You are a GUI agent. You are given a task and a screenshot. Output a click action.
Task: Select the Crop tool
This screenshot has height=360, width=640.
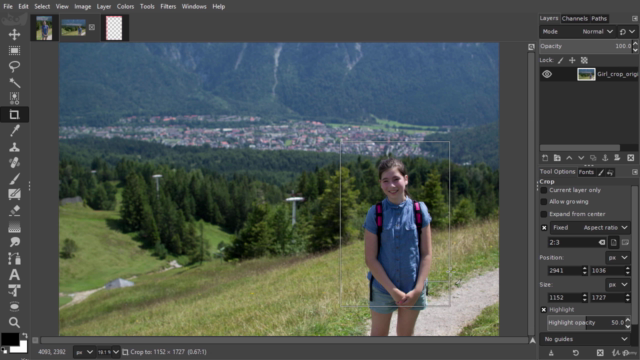pos(14,115)
